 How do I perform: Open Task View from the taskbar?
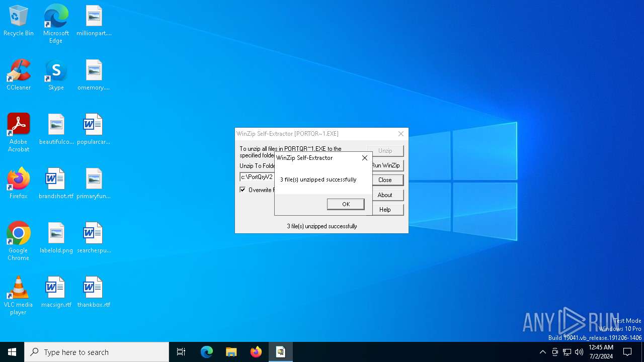(181, 352)
